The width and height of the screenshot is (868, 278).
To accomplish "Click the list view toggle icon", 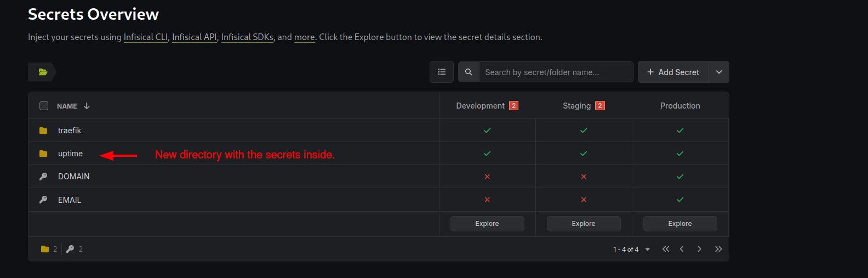I will click(x=442, y=72).
